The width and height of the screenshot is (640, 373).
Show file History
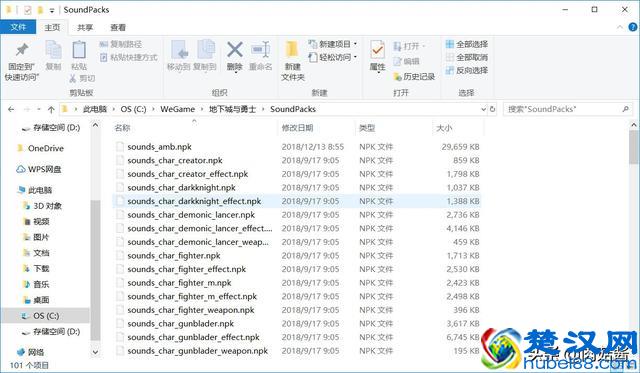414,76
